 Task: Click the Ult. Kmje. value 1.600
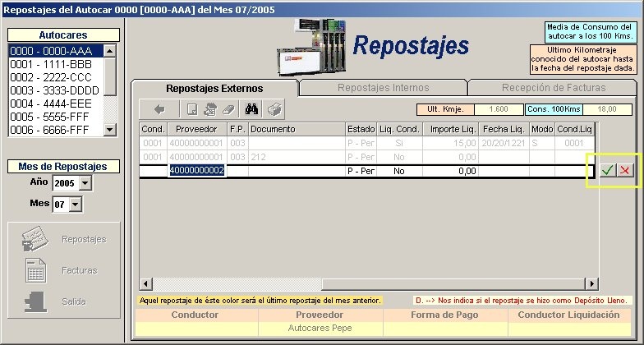499,109
